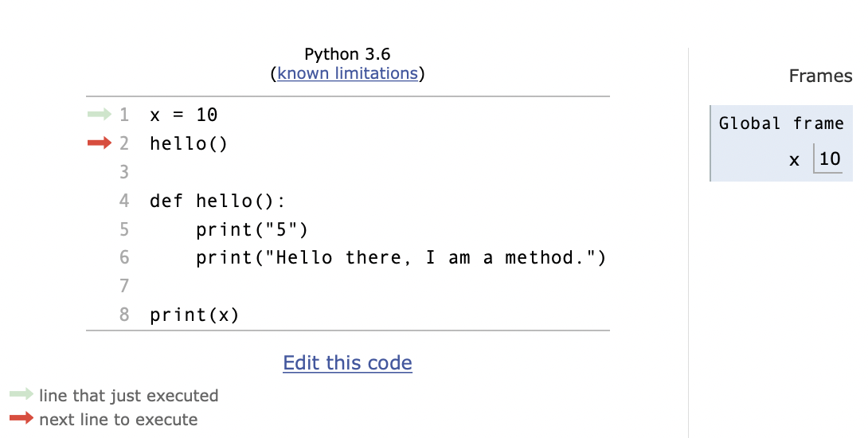Click line number 2 in the gutter
The height and width of the screenshot is (438, 868).
click(x=124, y=143)
